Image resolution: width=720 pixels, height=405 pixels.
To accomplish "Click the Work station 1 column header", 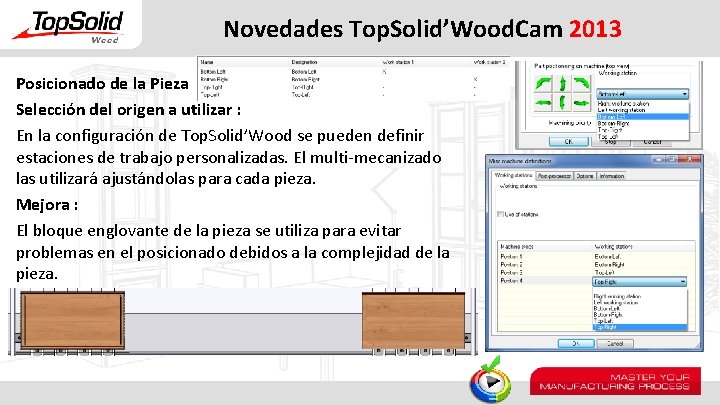I will (398, 62).
